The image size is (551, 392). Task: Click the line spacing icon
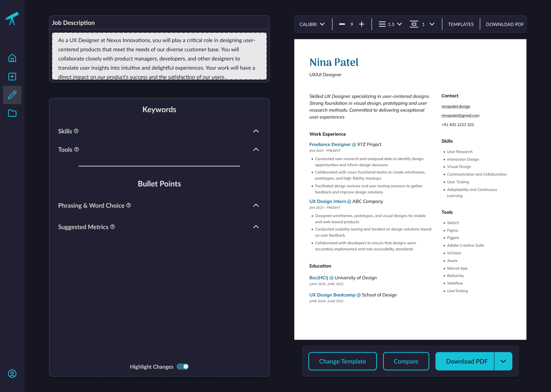pyautogui.click(x=382, y=24)
